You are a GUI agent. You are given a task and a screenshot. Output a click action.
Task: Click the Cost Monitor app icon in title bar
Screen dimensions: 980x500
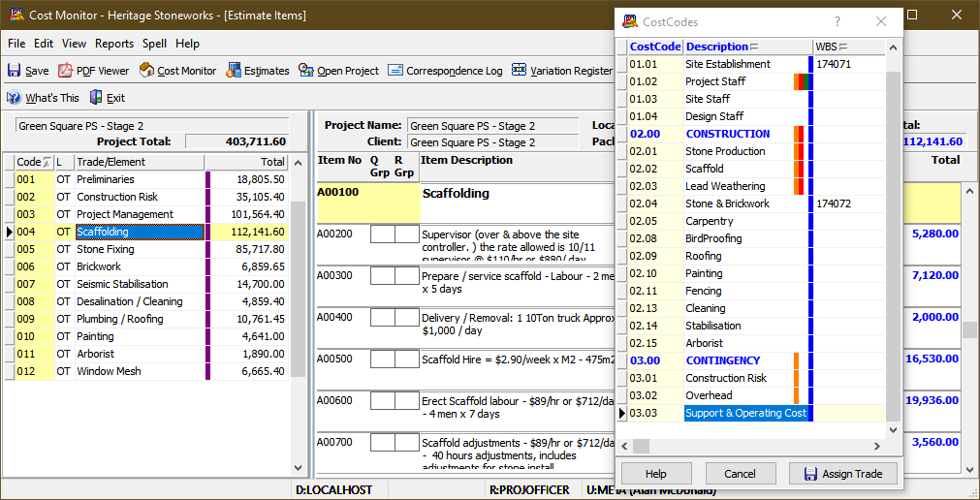(x=16, y=15)
